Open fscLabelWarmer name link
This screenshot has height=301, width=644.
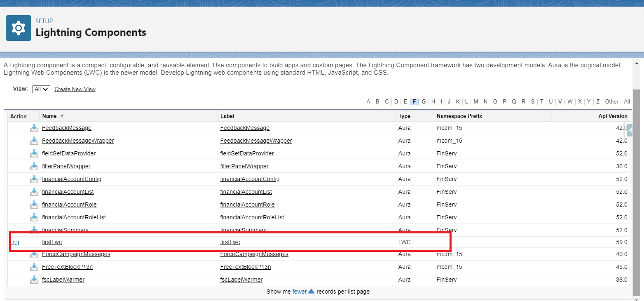(63, 280)
